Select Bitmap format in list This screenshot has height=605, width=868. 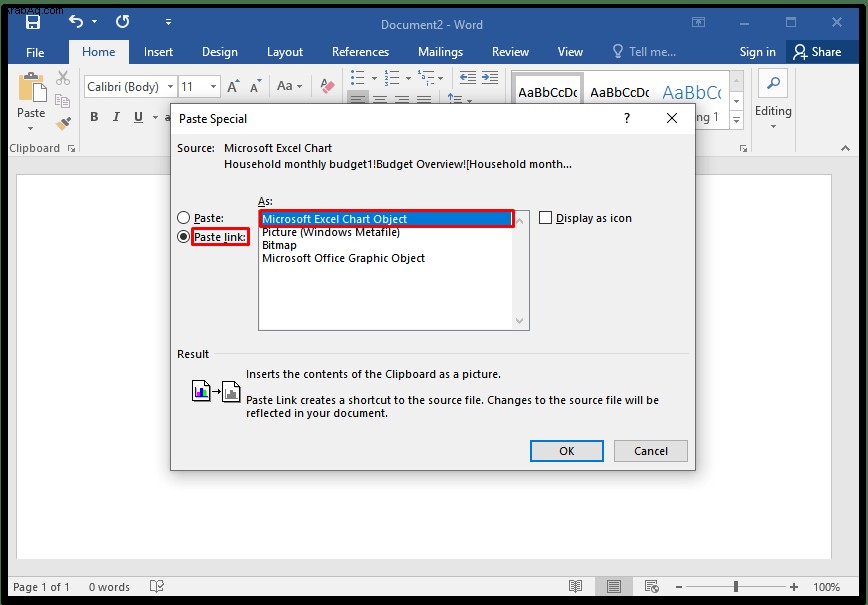point(279,245)
